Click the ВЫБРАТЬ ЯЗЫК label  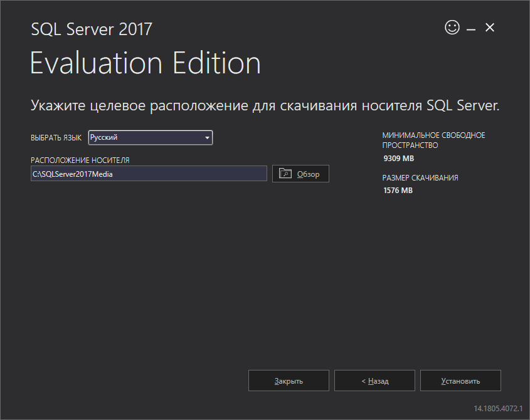click(x=56, y=138)
